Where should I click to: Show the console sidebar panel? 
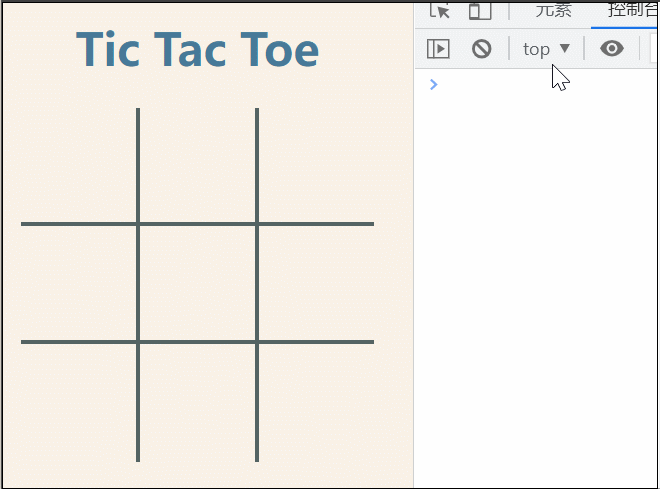[x=438, y=48]
